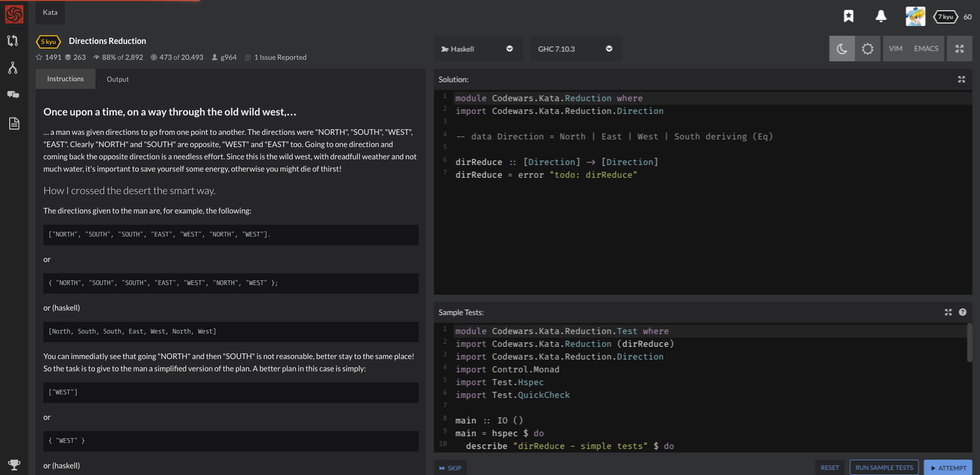Enable VIM keybindings

tap(895, 48)
